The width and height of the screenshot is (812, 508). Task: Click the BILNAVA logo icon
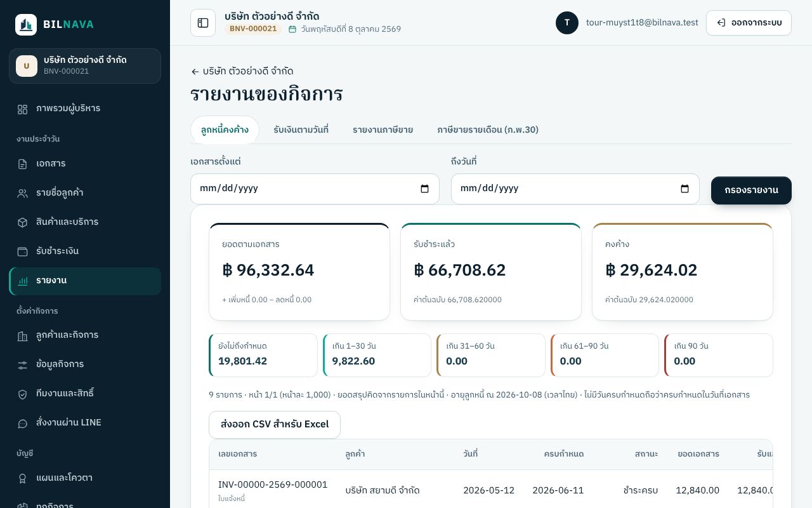click(x=26, y=25)
